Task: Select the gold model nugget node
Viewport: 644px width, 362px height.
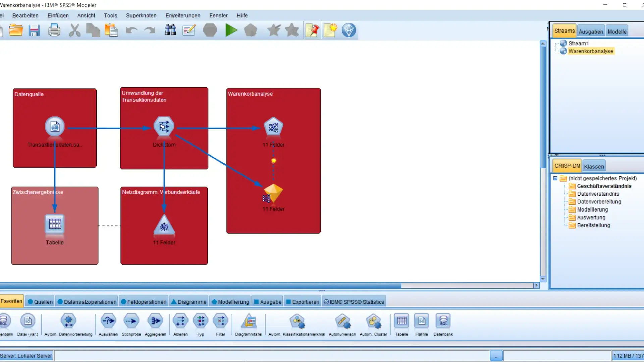Action: (273, 193)
